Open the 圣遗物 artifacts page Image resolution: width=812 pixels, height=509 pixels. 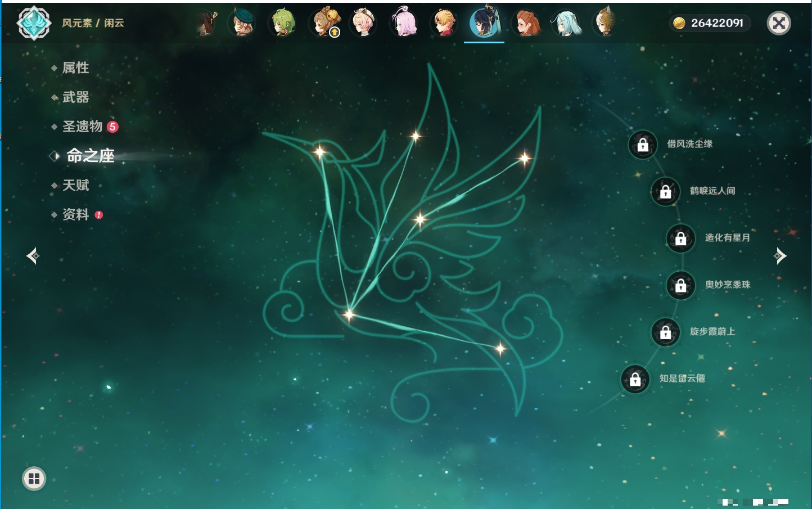pos(82,127)
